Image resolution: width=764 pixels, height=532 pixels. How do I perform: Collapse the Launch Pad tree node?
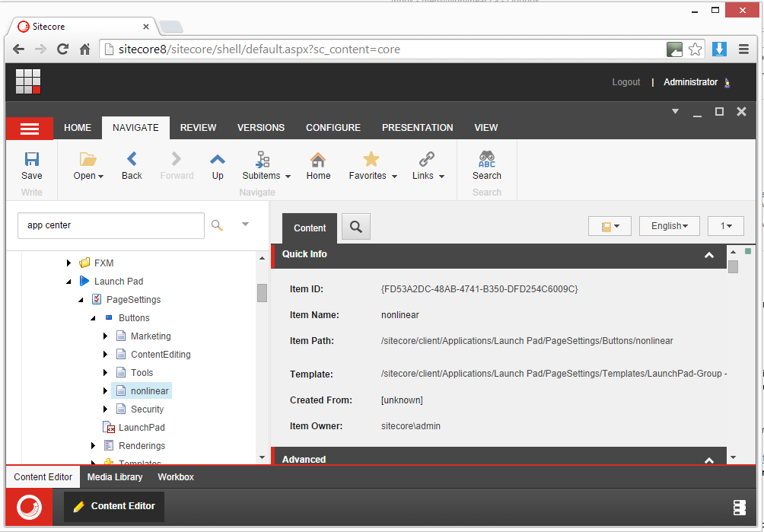click(68, 282)
